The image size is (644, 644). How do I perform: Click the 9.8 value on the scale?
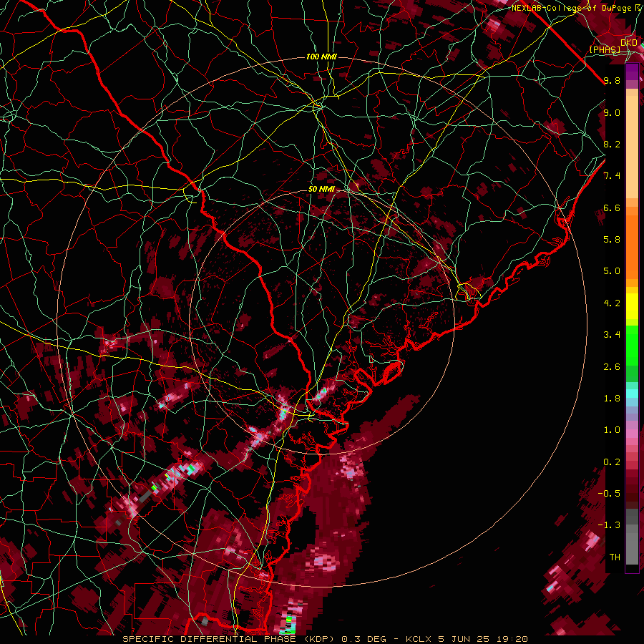coord(612,80)
